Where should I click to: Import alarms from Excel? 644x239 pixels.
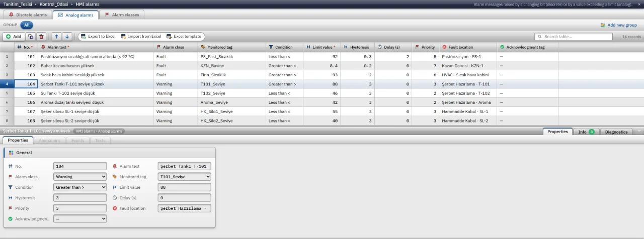[141, 37]
